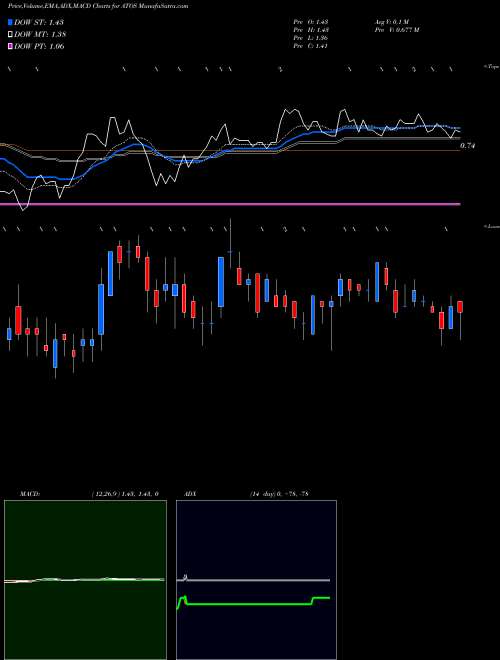Click the 0.74 price level label
500x660 pixels.
point(467,146)
